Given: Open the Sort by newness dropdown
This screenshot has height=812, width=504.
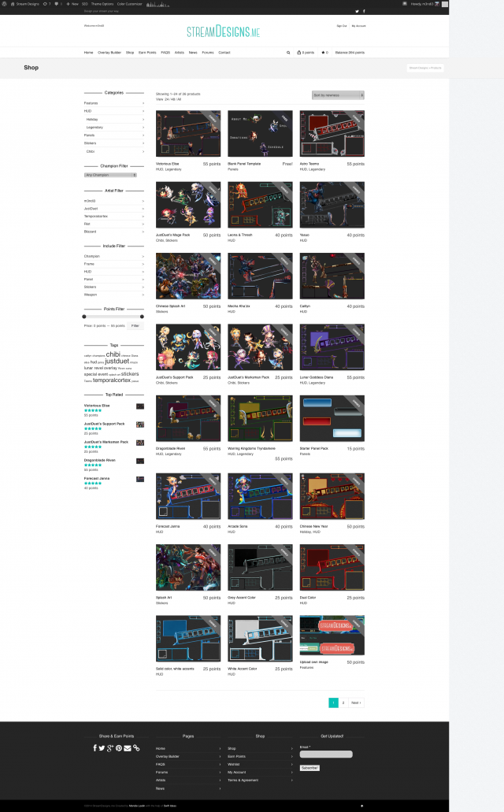Looking at the screenshot, I should click(x=339, y=95).
